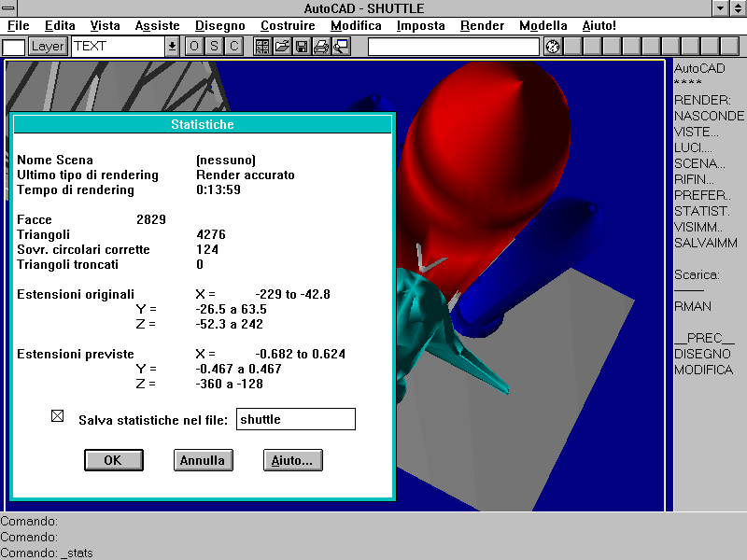The image size is (747, 560).
Task: Click the shuttle filename input field
Action: 296,419
